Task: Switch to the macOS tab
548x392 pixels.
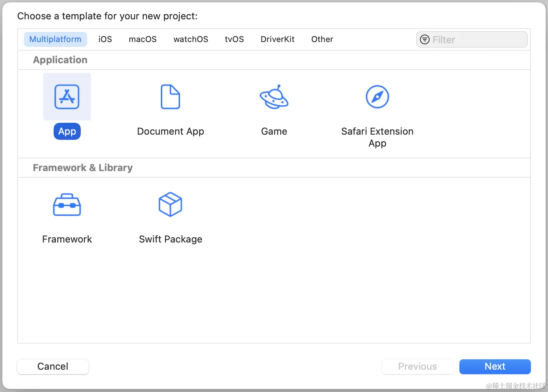Action: point(143,39)
